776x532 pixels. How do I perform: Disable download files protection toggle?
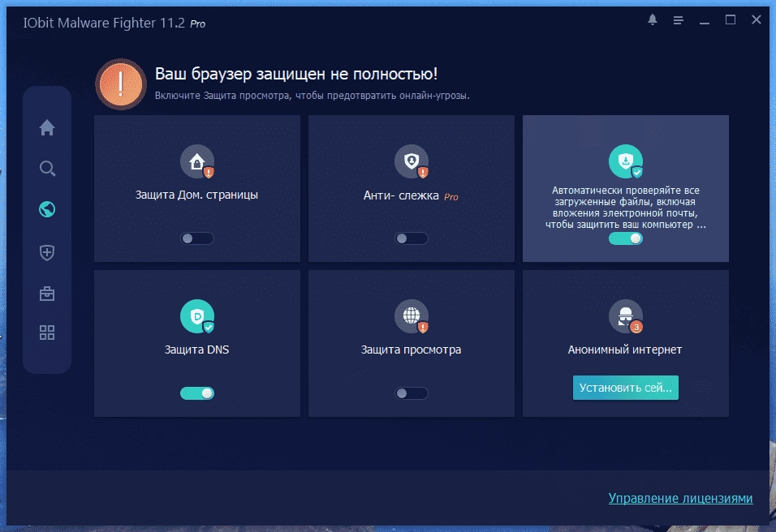point(626,238)
